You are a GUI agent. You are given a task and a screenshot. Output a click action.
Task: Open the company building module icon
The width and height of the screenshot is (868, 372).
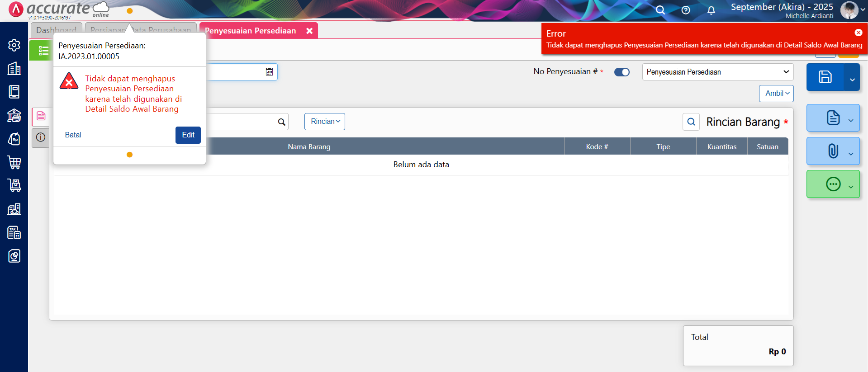[14, 69]
